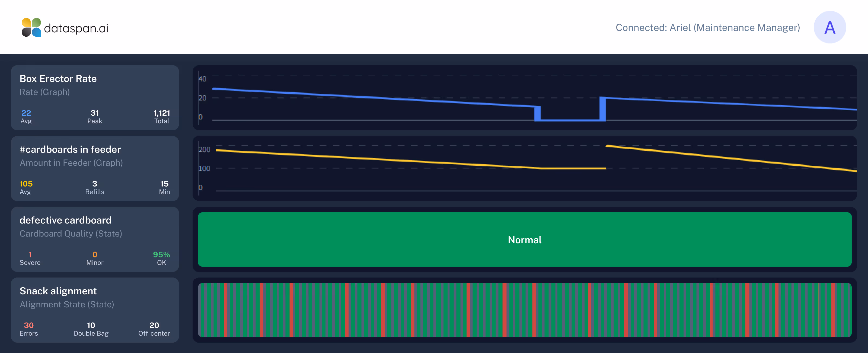Click the 100 axis label on feeder chart
The width and height of the screenshot is (868, 353).
click(x=204, y=168)
